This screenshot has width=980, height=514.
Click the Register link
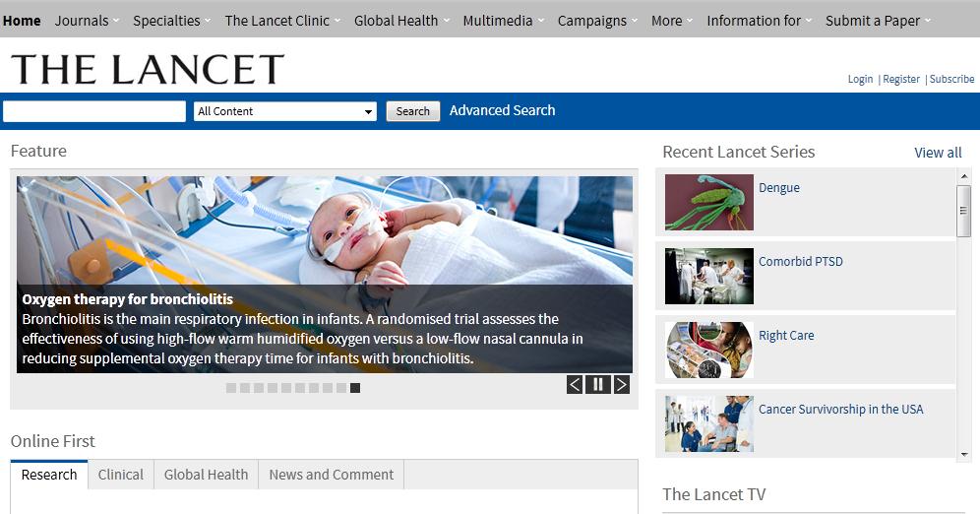pyautogui.click(x=900, y=79)
